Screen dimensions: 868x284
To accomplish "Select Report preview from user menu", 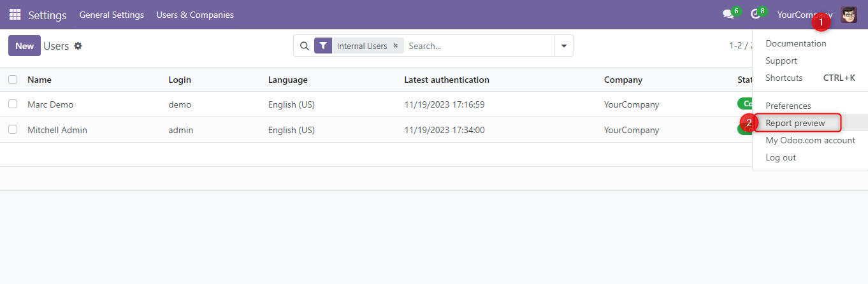I will pyautogui.click(x=795, y=123).
